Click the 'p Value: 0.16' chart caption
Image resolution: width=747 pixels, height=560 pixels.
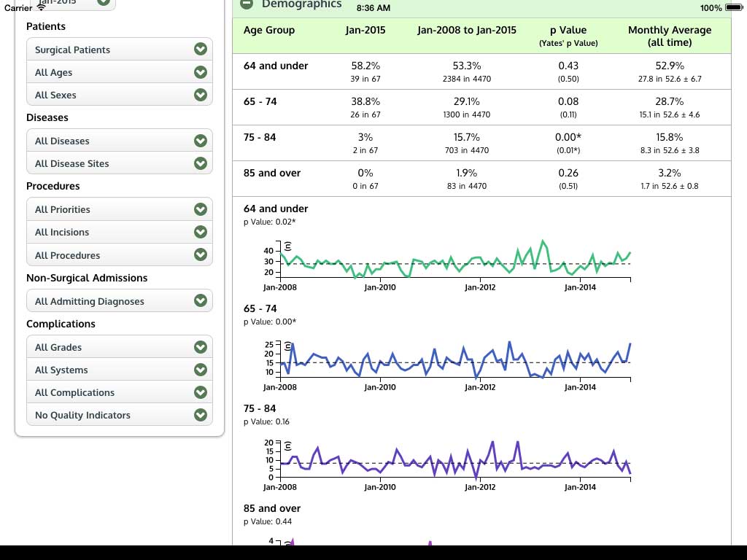point(266,422)
